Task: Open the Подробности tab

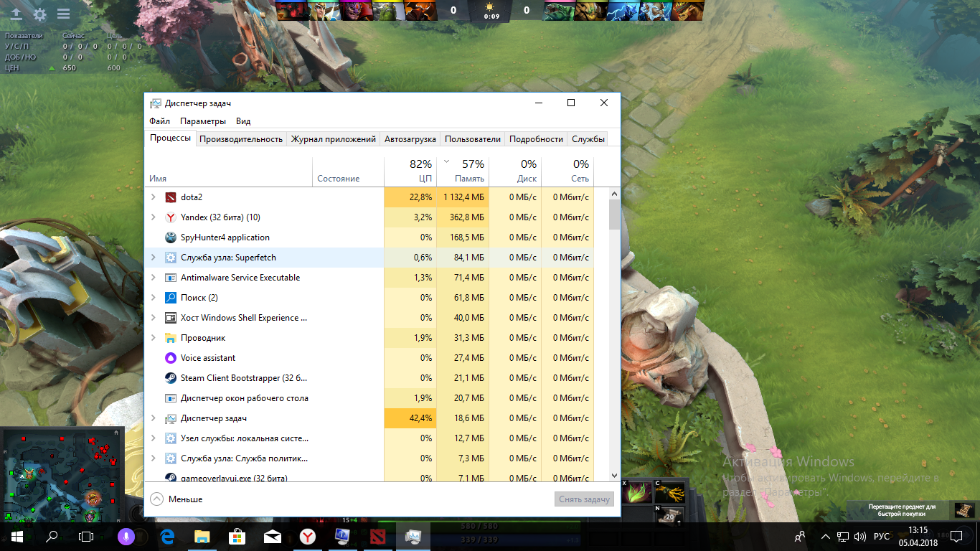Action: coord(536,139)
